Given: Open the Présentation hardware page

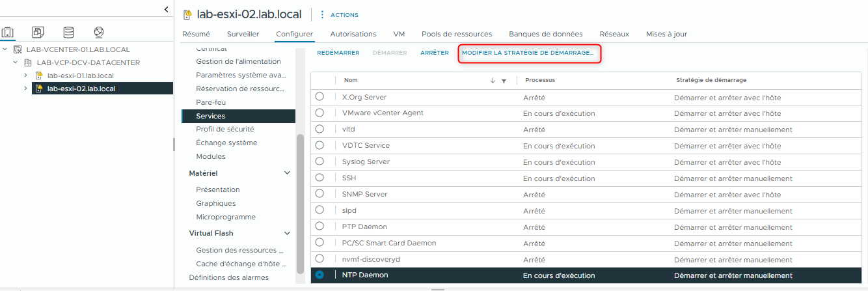Looking at the screenshot, I should [x=218, y=189].
